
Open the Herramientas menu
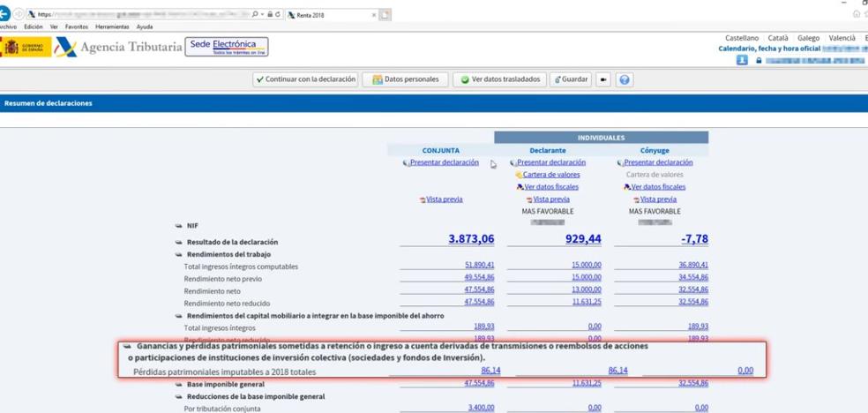(x=112, y=26)
